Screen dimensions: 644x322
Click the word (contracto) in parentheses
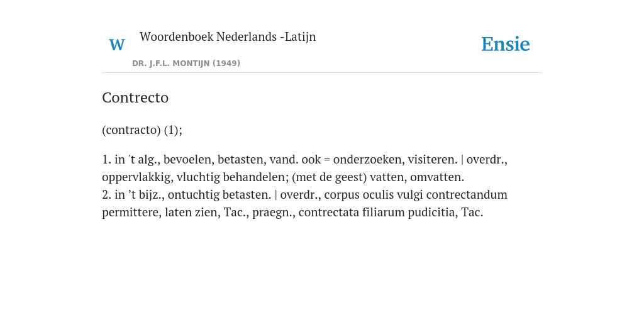tap(131, 130)
